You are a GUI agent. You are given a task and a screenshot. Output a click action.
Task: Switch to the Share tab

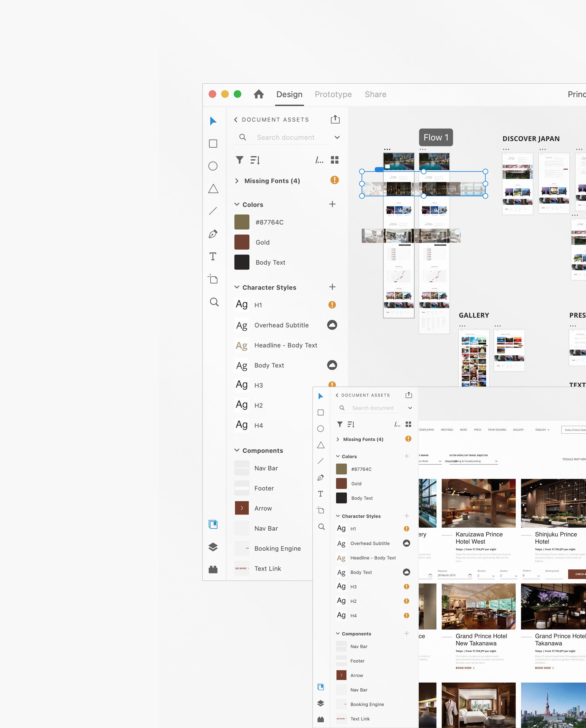375,94
